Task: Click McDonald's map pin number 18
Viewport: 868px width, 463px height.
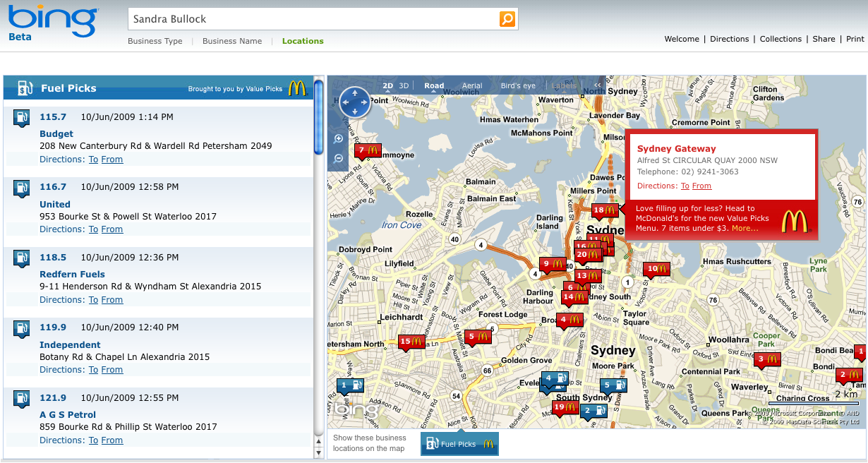Action: point(605,210)
